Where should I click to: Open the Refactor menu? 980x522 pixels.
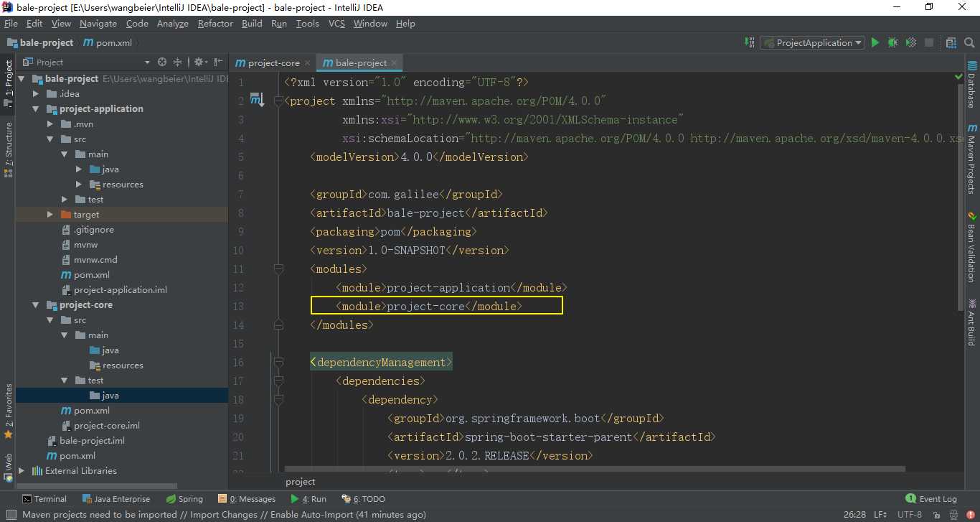click(215, 24)
